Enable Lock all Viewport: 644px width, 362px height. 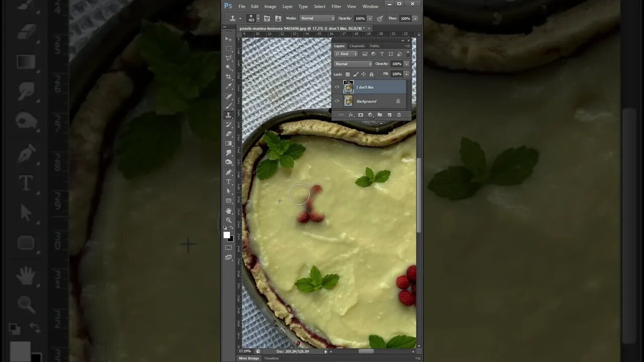(x=371, y=74)
